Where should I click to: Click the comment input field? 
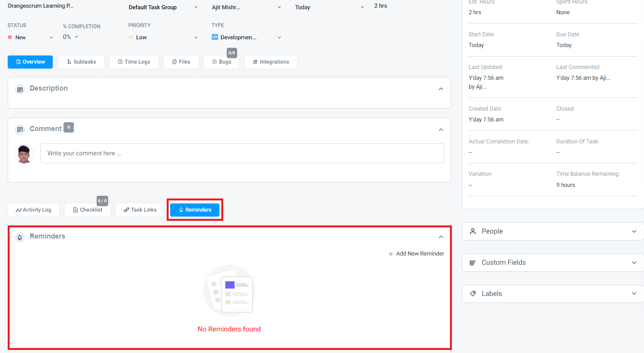click(x=242, y=153)
